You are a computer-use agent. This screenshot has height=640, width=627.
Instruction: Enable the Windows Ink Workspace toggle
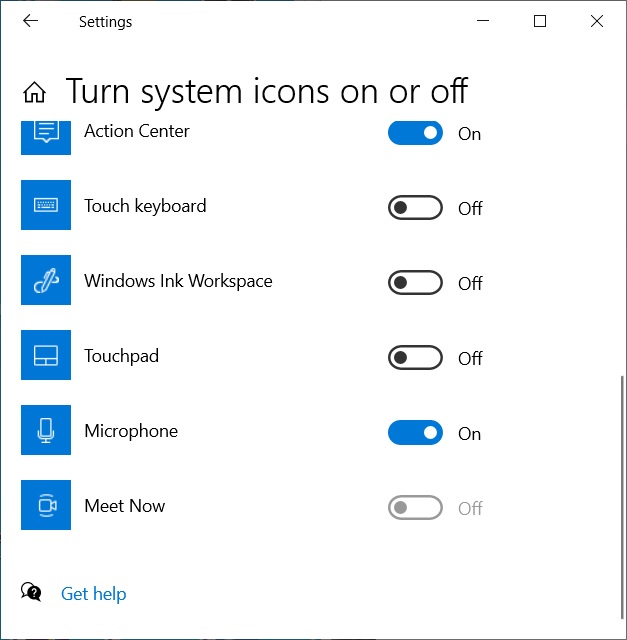click(415, 282)
